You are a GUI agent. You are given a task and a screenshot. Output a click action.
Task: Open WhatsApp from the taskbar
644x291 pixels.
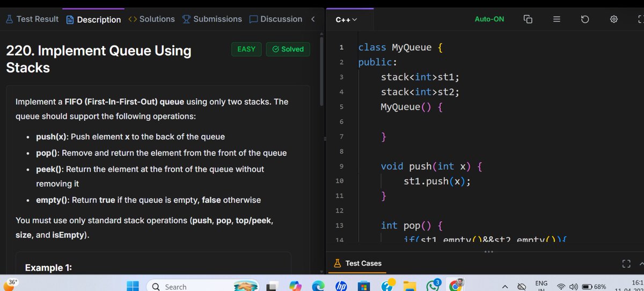[434, 285]
